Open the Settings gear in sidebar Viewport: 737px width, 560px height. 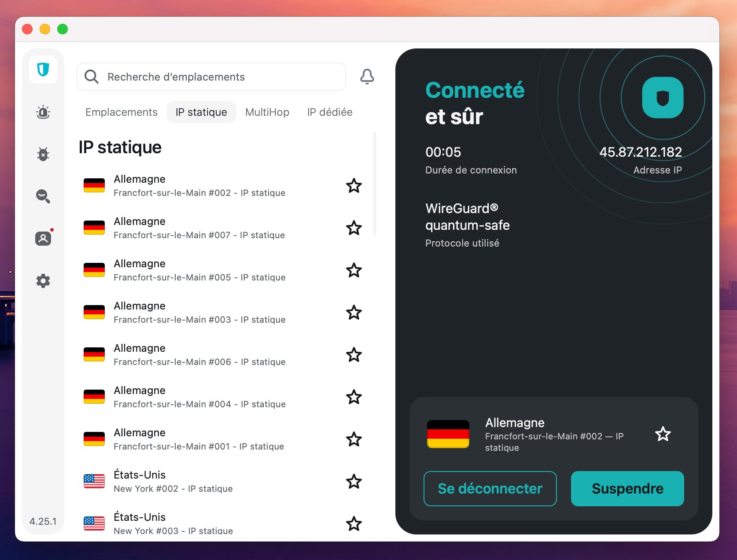click(x=43, y=280)
